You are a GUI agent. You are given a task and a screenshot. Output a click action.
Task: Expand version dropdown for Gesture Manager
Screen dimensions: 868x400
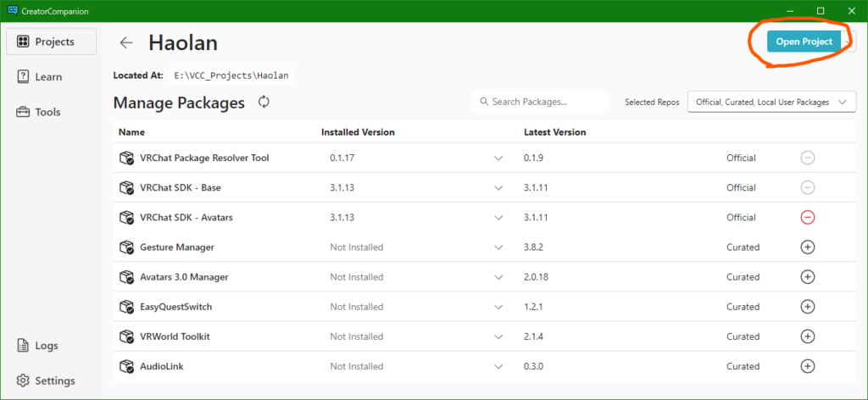pyautogui.click(x=498, y=247)
